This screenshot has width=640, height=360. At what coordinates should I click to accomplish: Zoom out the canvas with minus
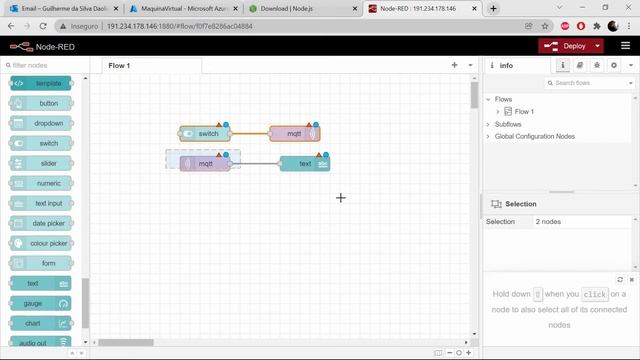click(449, 353)
